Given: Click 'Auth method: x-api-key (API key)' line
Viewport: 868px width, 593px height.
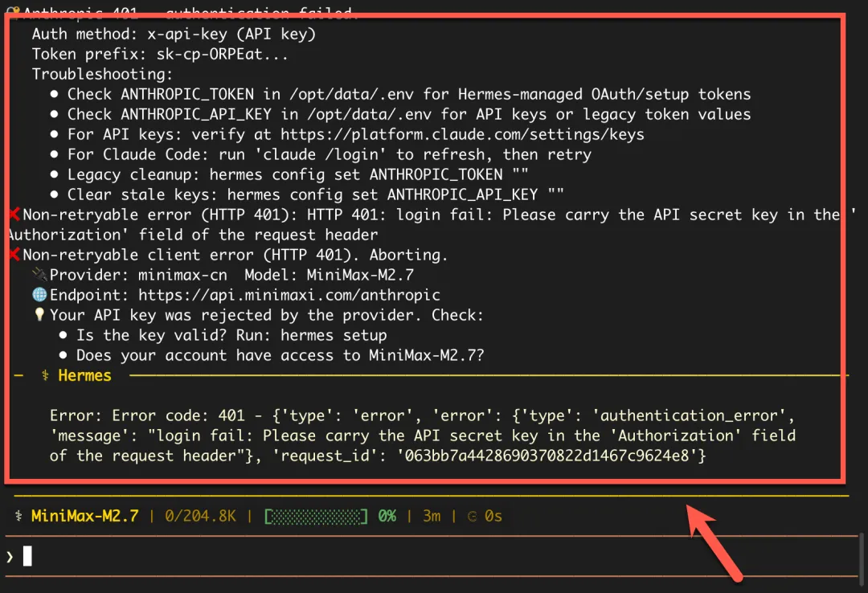Looking at the screenshot, I should [x=174, y=35].
